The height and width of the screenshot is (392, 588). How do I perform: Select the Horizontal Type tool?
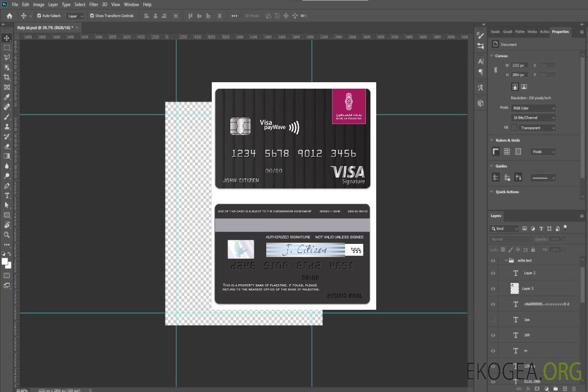pyautogui.click(x=7, y=195)
